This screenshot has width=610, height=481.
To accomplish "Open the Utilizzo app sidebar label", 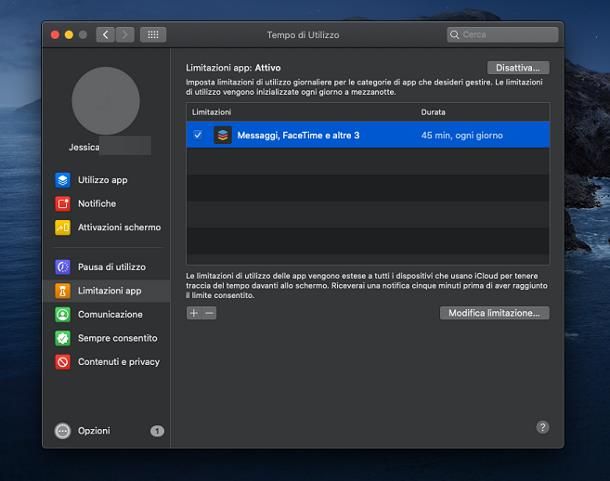I will point(103,180).
